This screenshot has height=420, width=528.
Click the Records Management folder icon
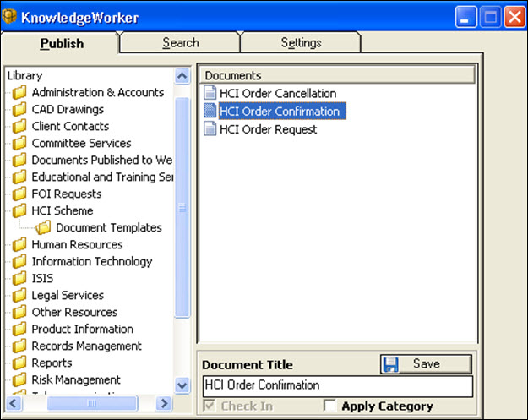click(x=19, y=346)
